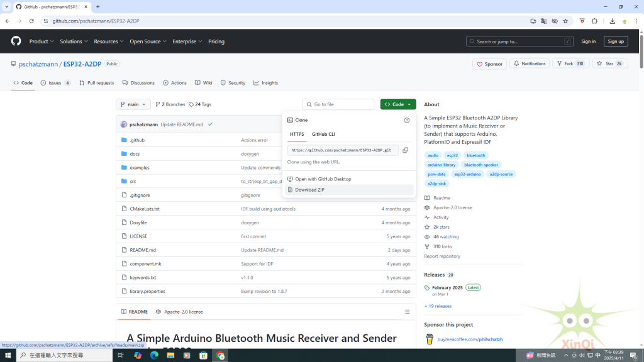Open the + 19 releases link
Image resolution: width=644 pixels, height=362 pixels.
[x=438, y=306]
